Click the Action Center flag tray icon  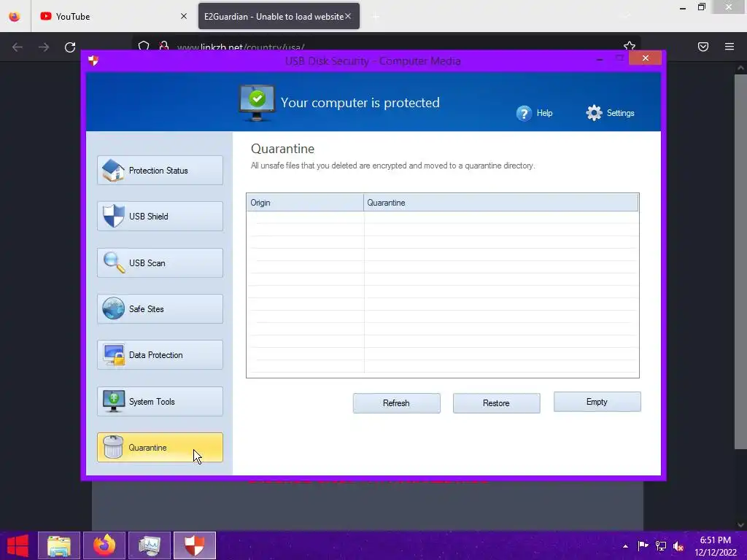pyautogui.click(x=643, y=546)
